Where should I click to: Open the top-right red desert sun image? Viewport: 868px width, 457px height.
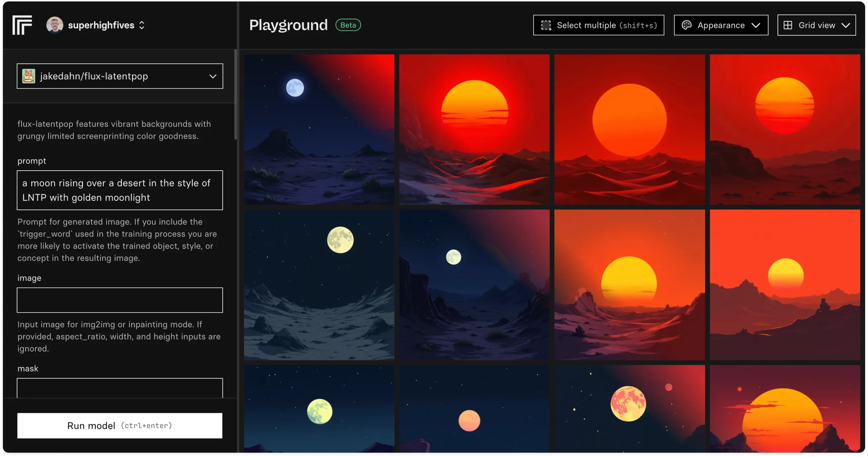(785, 129)
